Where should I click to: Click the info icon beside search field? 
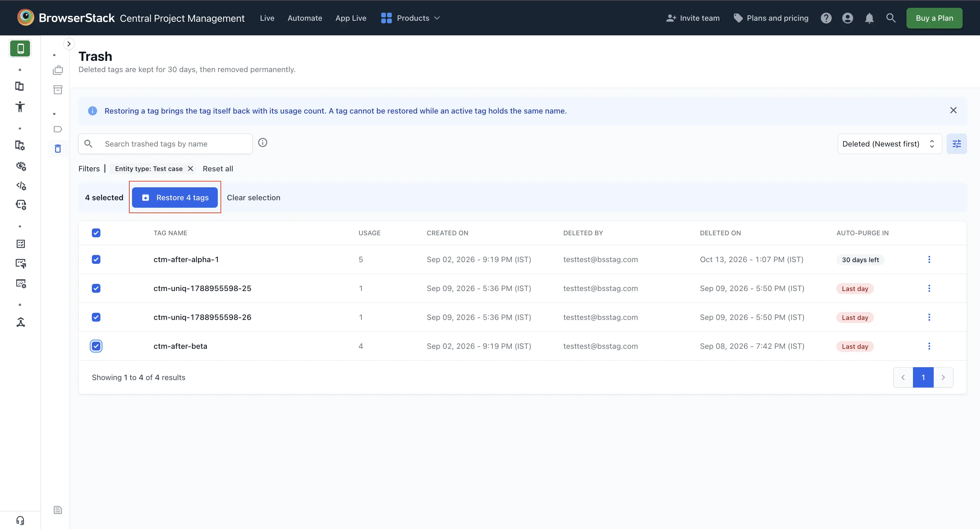pyautogui.click(x=262, y=142)
